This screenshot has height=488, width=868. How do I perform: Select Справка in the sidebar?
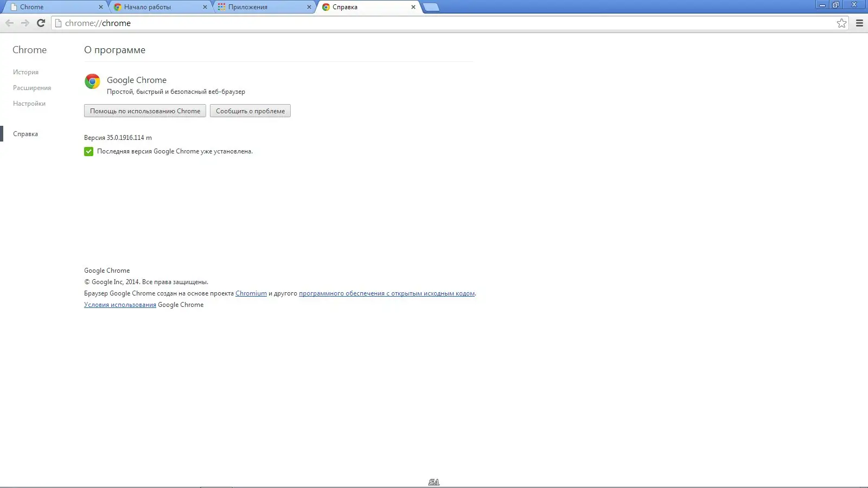pyautogui.click(x=25, y=134)
